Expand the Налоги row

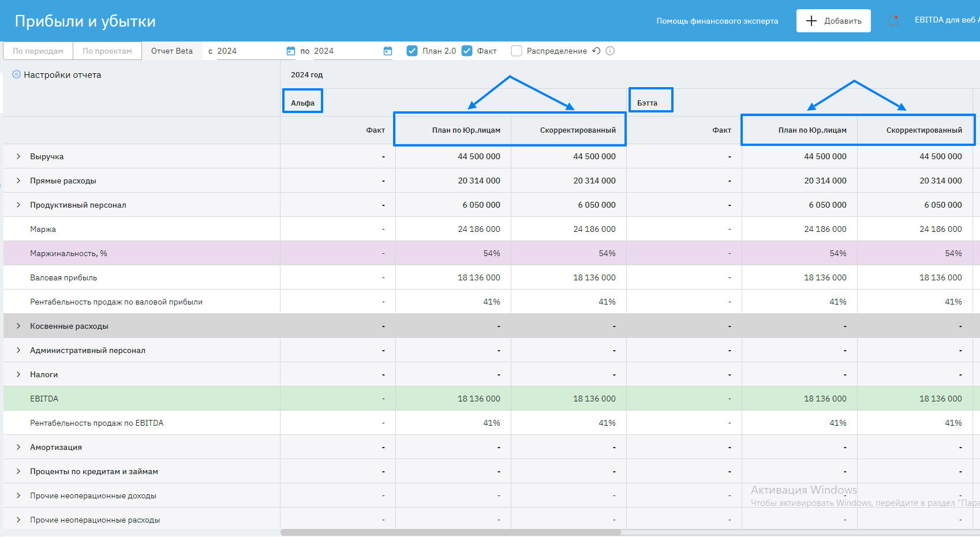coord(18,374)
